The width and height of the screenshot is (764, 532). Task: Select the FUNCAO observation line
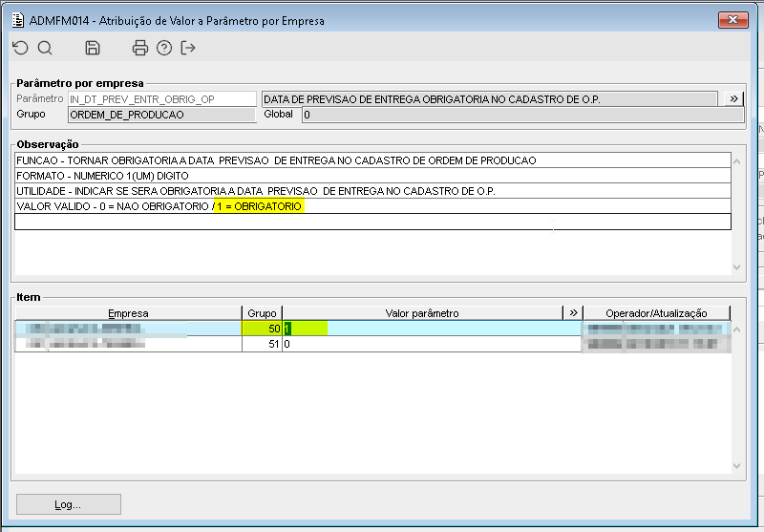point(372,160)
